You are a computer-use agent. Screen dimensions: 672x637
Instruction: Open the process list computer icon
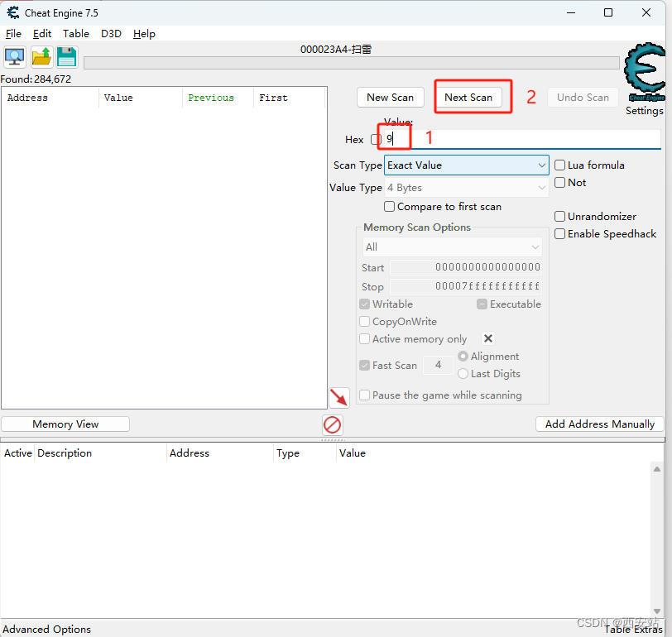(15, 56)
